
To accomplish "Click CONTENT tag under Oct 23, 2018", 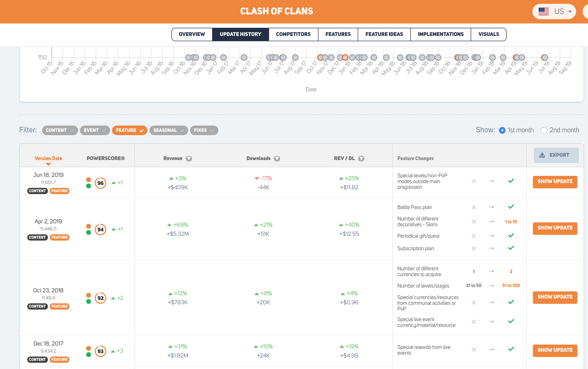I will [37, 306].
